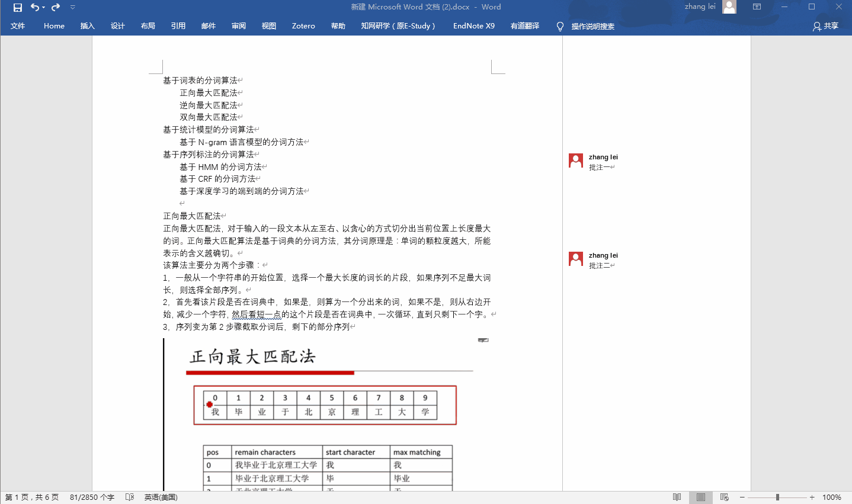Open the 设计 ribbon tab
Image resolution: width=852 pixels, height=504 pixels.
[x=117, y=26]
